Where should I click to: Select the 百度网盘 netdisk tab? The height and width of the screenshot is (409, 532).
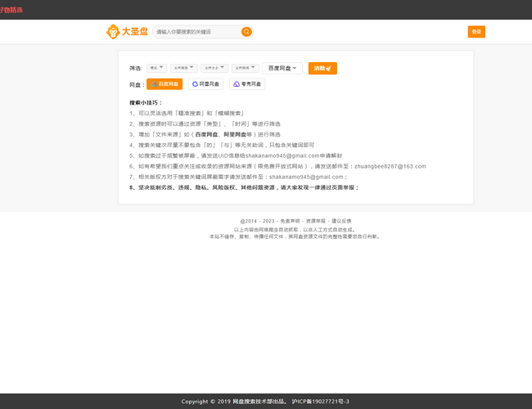pos(165,84)
